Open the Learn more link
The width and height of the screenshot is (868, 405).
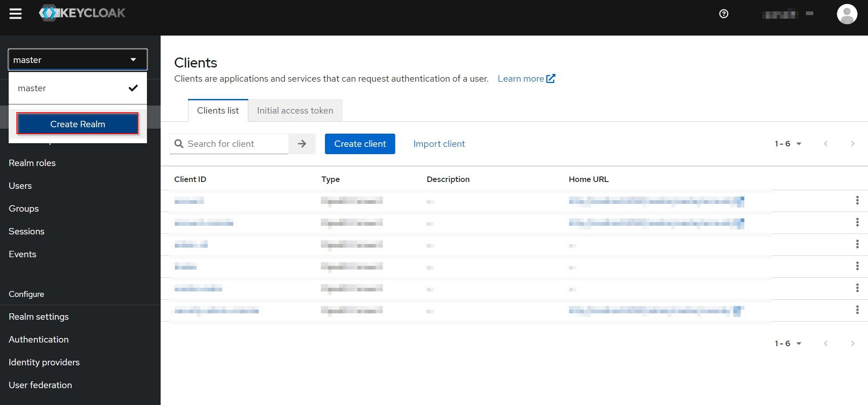526,78
